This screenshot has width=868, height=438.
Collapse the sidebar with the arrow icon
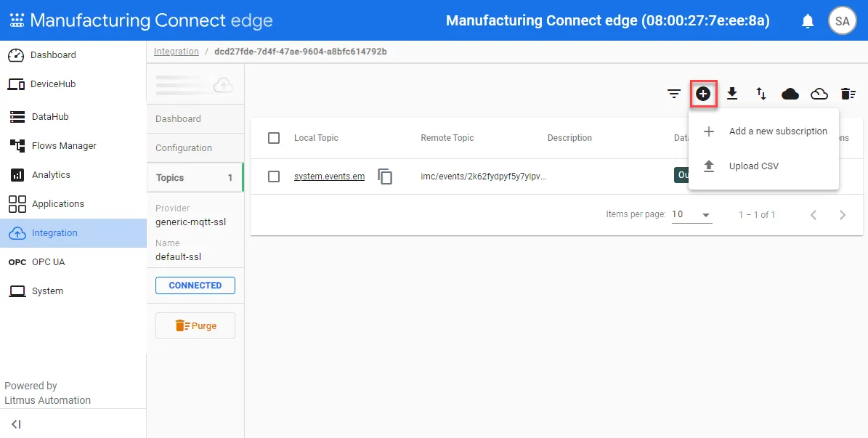(x=16, y=424)
